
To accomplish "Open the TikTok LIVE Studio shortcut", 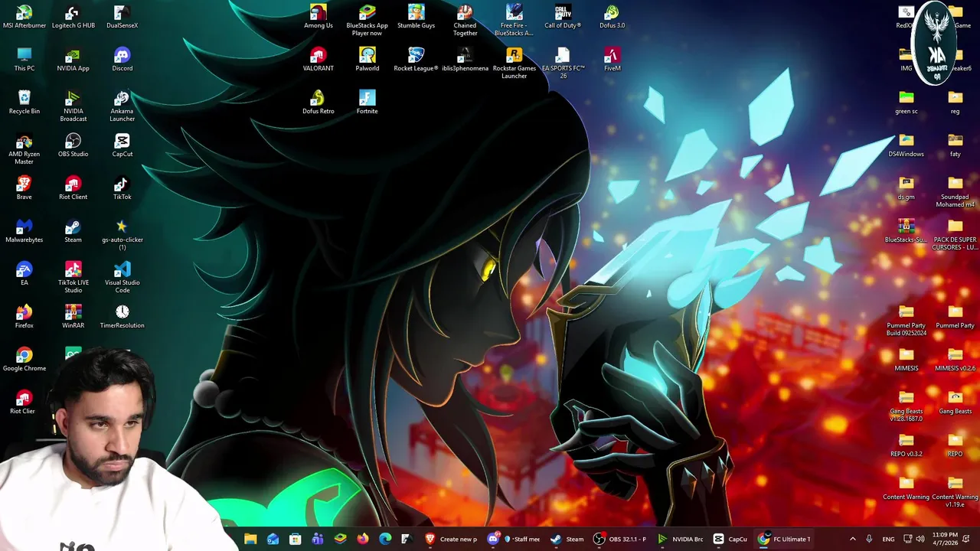I will [73, 278].
